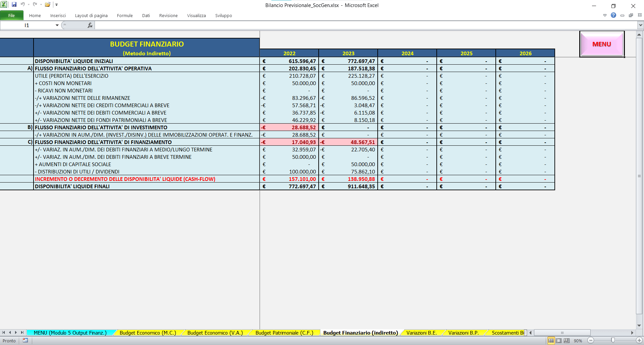Select the 2022 column header cell

click(289, 53)
